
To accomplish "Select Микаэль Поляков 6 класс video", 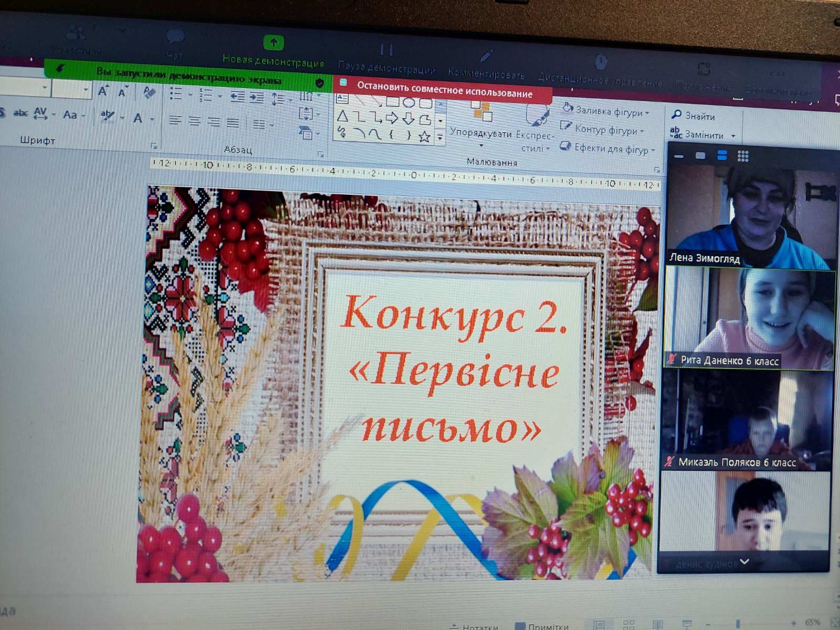I will click(x=748, y=421).
